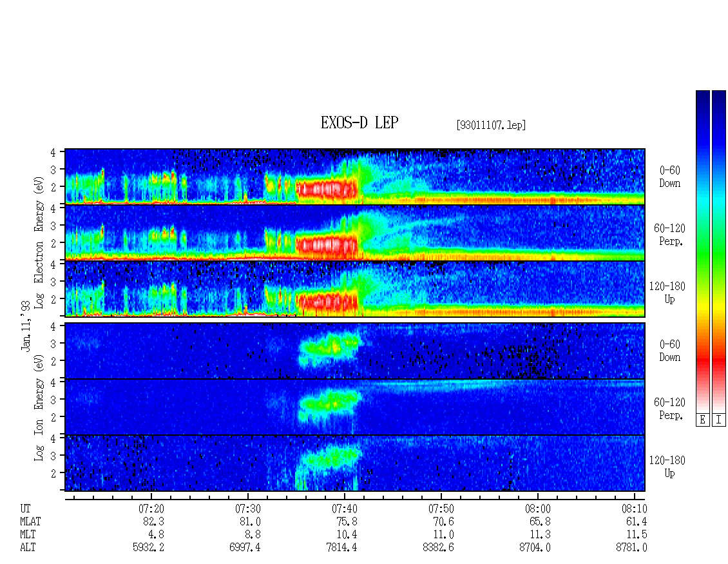Select the MLT row header
The image size is (728, 564).
28,535
